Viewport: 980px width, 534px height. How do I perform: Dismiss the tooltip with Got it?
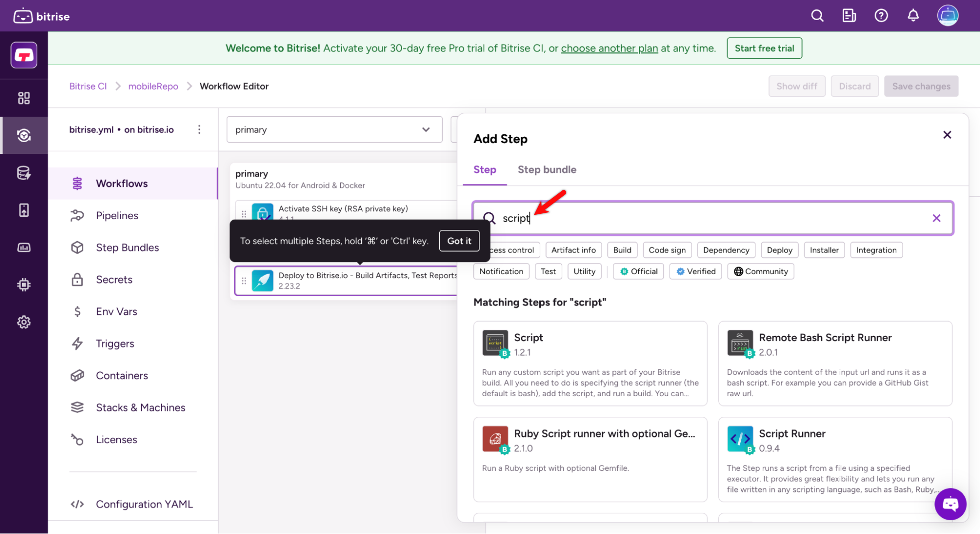point(459,241)
